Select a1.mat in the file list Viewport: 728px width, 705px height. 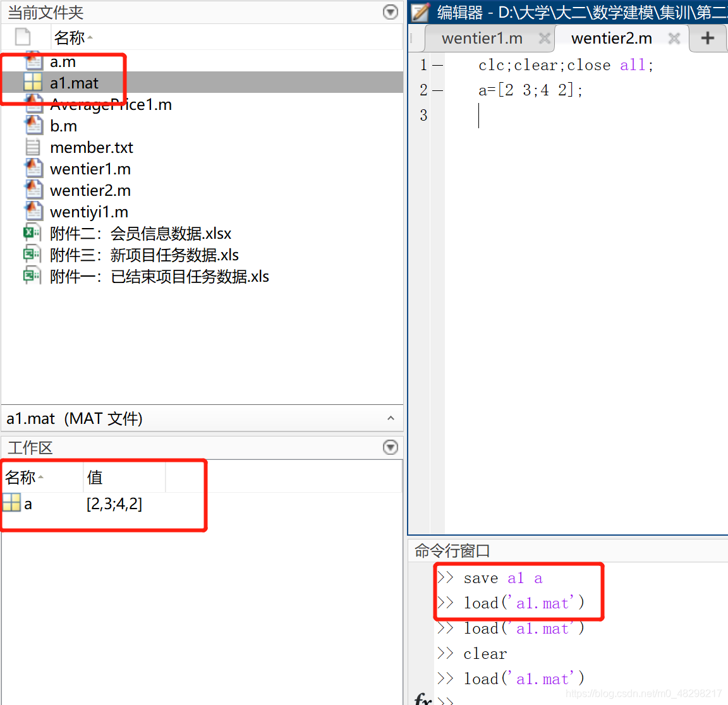(x=75, y=83)
